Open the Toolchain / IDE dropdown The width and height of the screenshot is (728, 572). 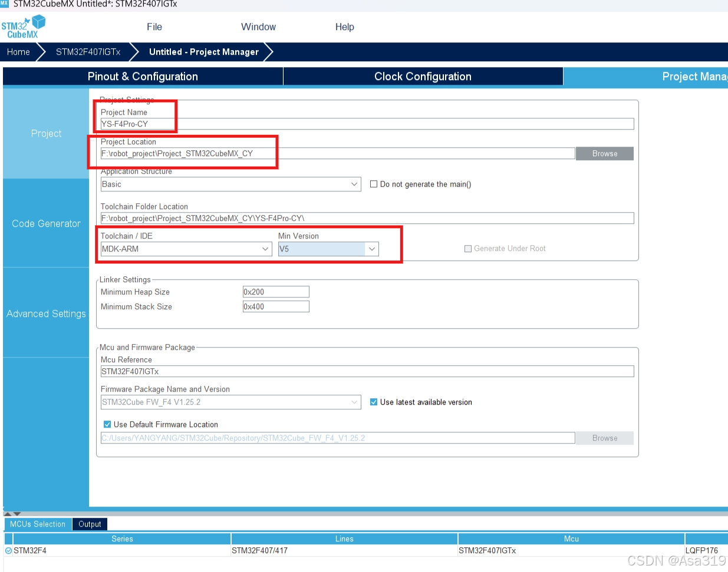[186, 249]
